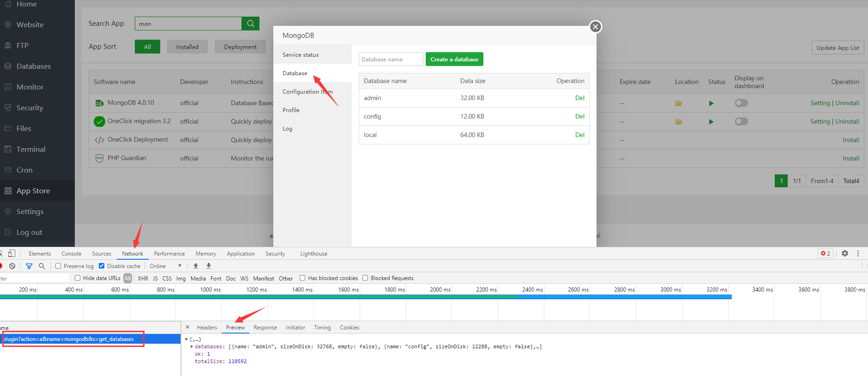
Task: Launch Terminal from the sidebar
Action: click(x=31, y=149)
